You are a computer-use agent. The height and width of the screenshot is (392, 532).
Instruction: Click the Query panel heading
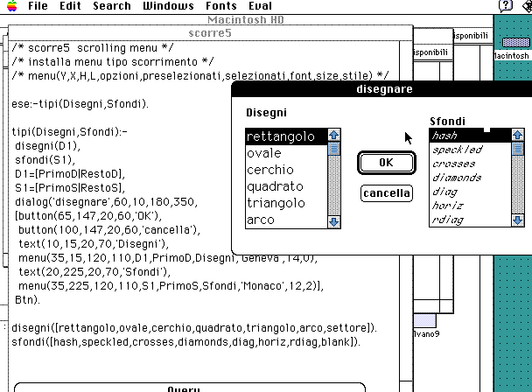coord(184,388)
